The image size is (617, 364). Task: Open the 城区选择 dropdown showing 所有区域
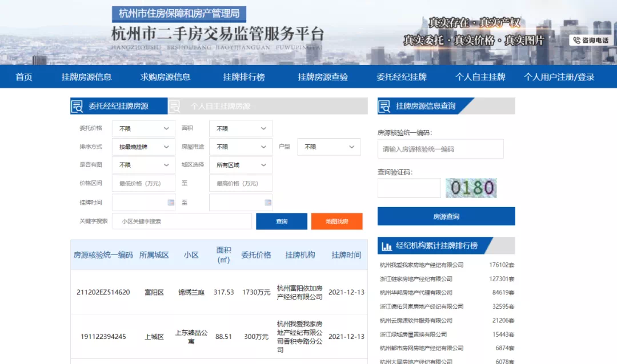pyautogui.click(x=241, y=165)
